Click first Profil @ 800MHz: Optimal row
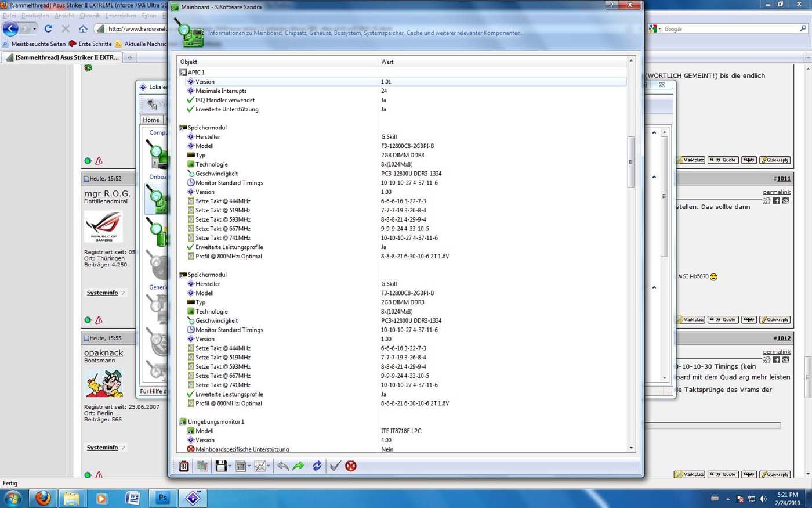812x508 pixels. tap(402, 257)
